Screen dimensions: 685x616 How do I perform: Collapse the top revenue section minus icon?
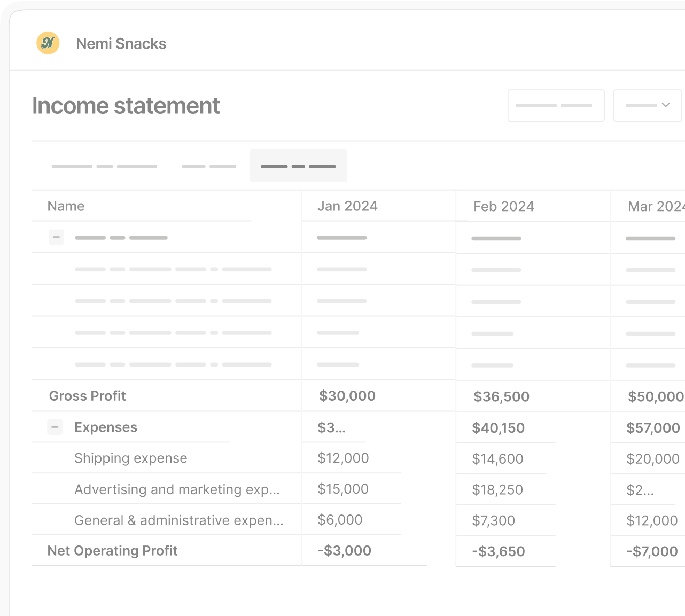click(x=56, y=237)
